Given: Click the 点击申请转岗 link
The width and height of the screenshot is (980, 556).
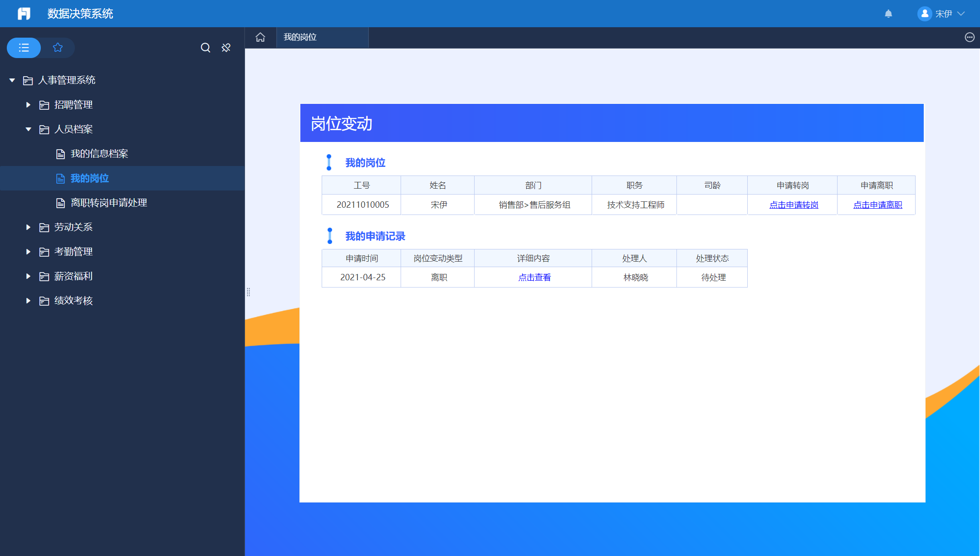Looking at the screenshot, I should [794, 205].
